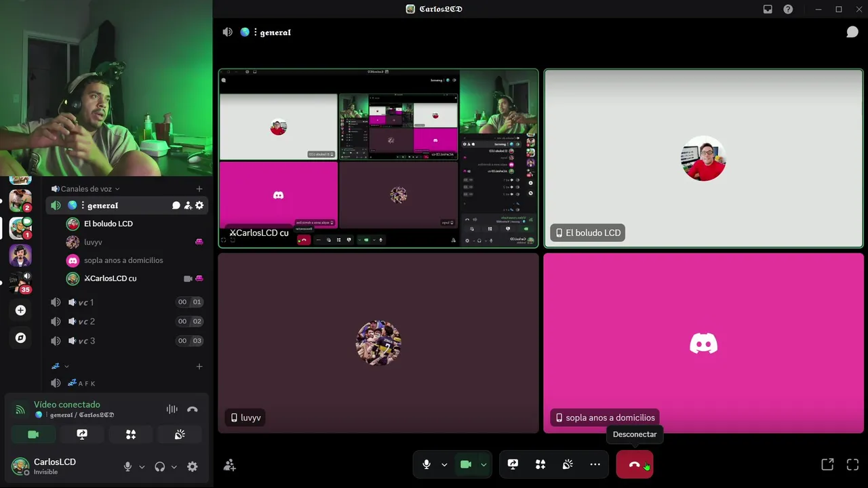Open soundboard from the Vídeo conectado panel

[x=180, y=434]
